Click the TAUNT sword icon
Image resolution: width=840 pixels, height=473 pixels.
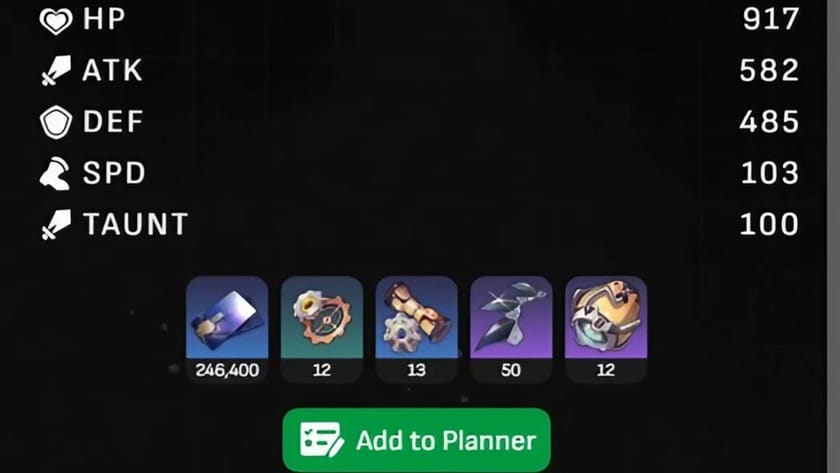point(56,224)
